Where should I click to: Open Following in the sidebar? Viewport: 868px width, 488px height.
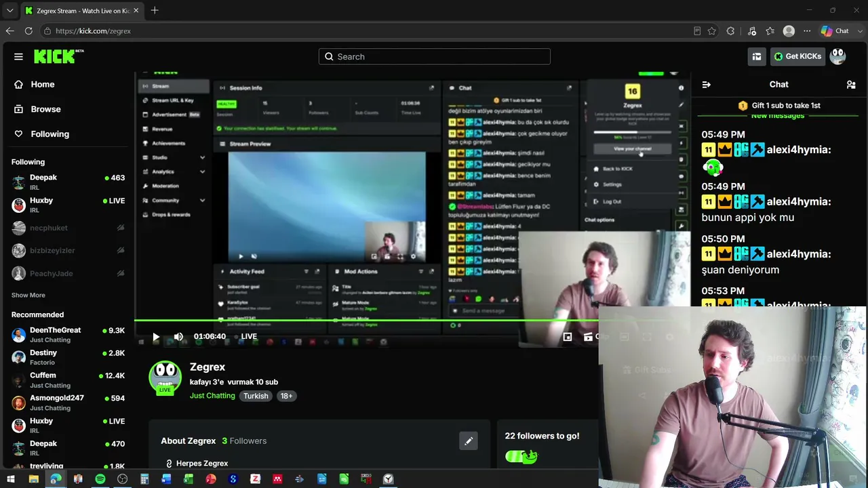coord(50,134)
